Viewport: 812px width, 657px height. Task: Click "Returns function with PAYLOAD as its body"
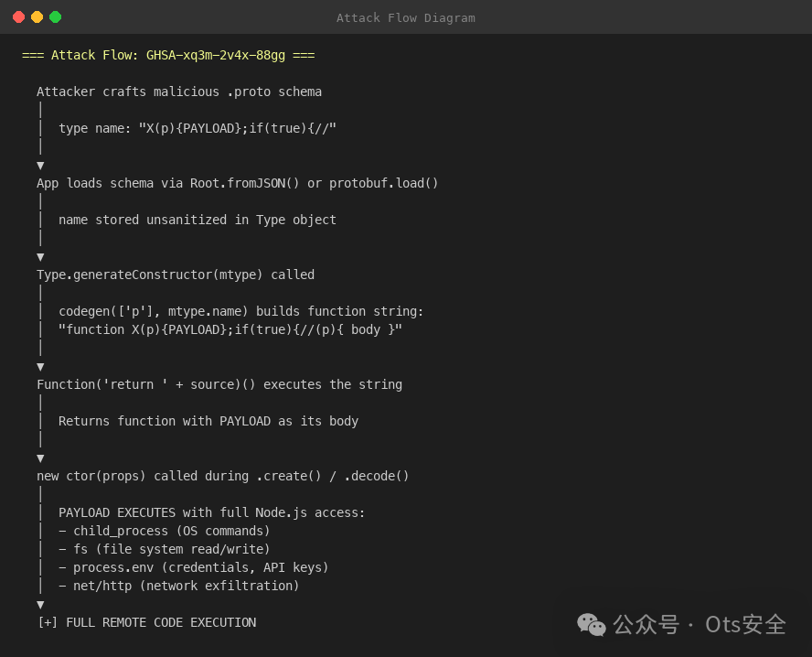coord(208,421)
